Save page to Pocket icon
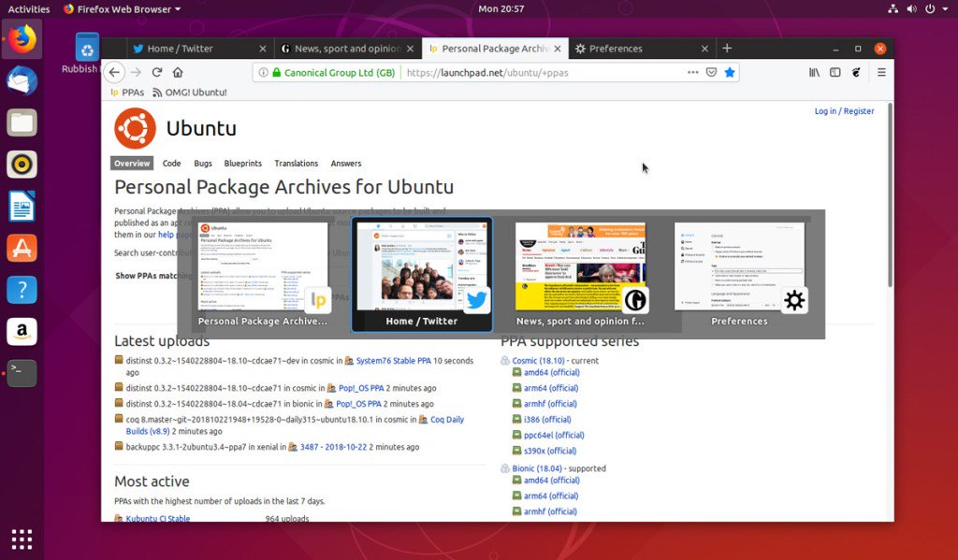 pyautogui.click(x=711, y=72)
